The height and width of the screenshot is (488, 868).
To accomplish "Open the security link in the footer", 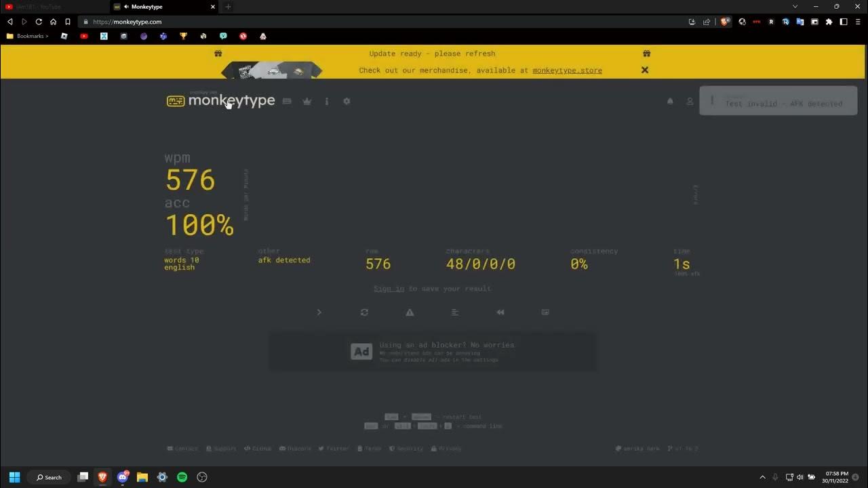I will [406, 449].
